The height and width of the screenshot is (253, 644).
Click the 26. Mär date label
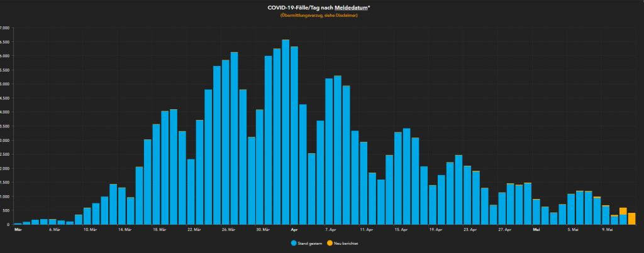coord(228,230)
